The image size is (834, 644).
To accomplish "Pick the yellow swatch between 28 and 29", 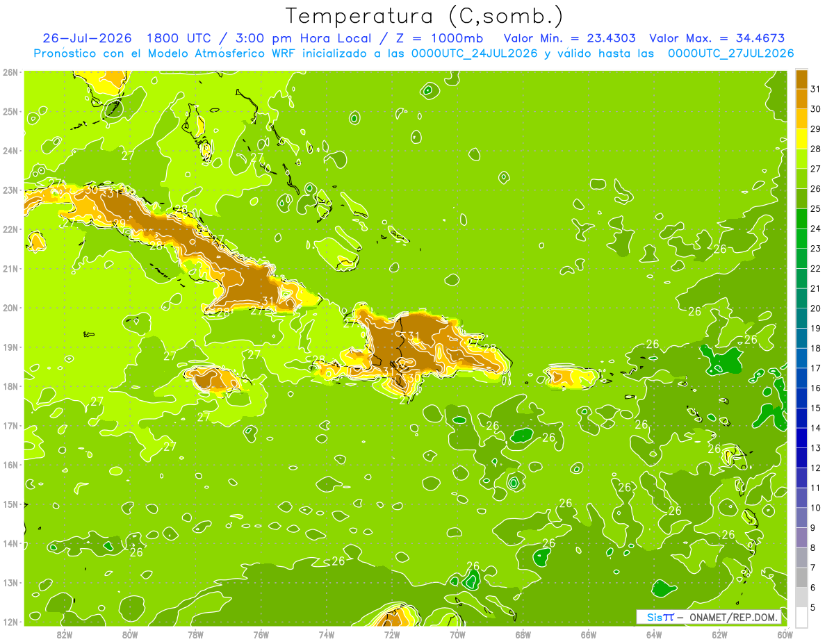I will [801, 139].
